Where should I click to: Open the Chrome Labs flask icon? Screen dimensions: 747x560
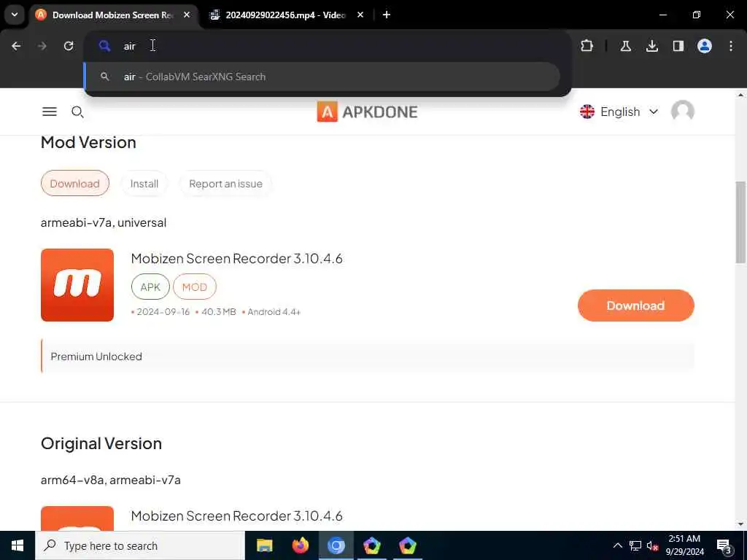625,46
